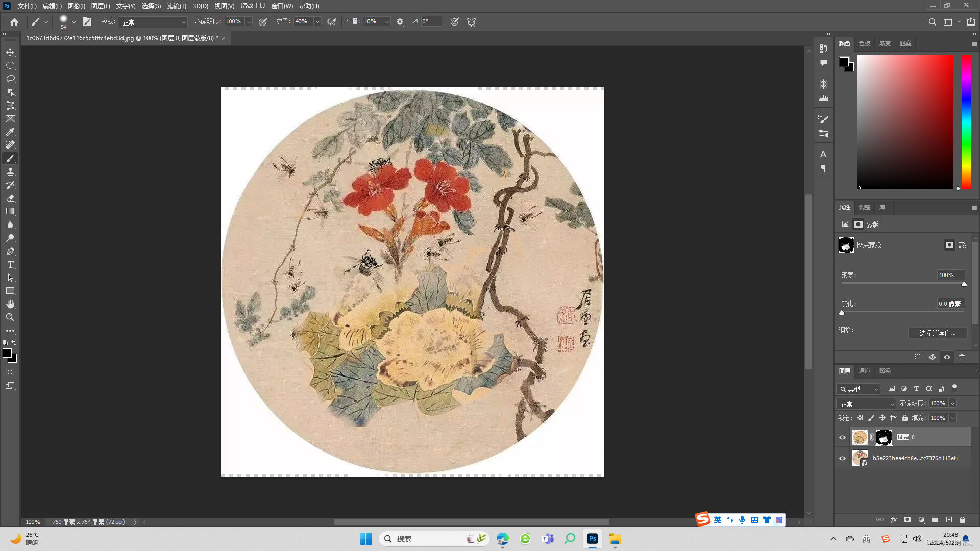Screen dimensions: 980x551
Task: Select the Frame tool
Action: 10,118
